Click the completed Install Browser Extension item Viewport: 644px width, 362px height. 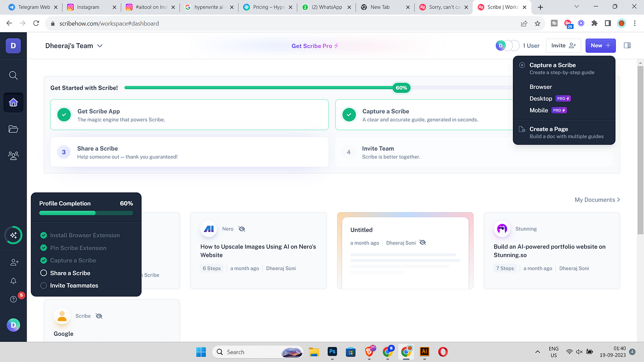(80, 235)
